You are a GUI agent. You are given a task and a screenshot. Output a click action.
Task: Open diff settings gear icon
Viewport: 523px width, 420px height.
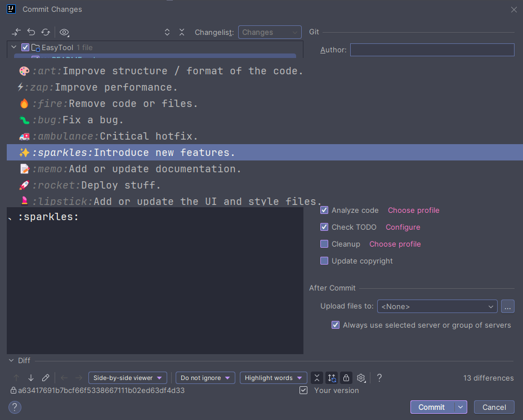[361, 378]
